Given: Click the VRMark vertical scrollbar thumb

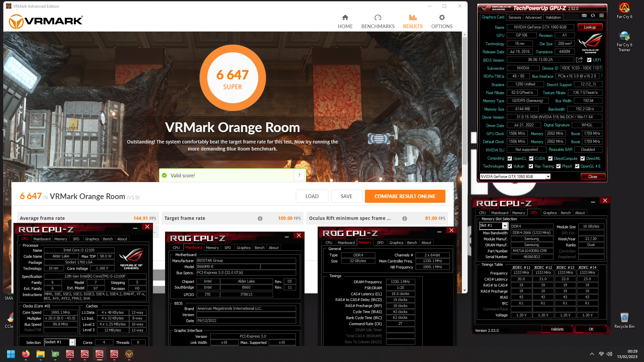Looking at the screenshot, I should [465, 101].
